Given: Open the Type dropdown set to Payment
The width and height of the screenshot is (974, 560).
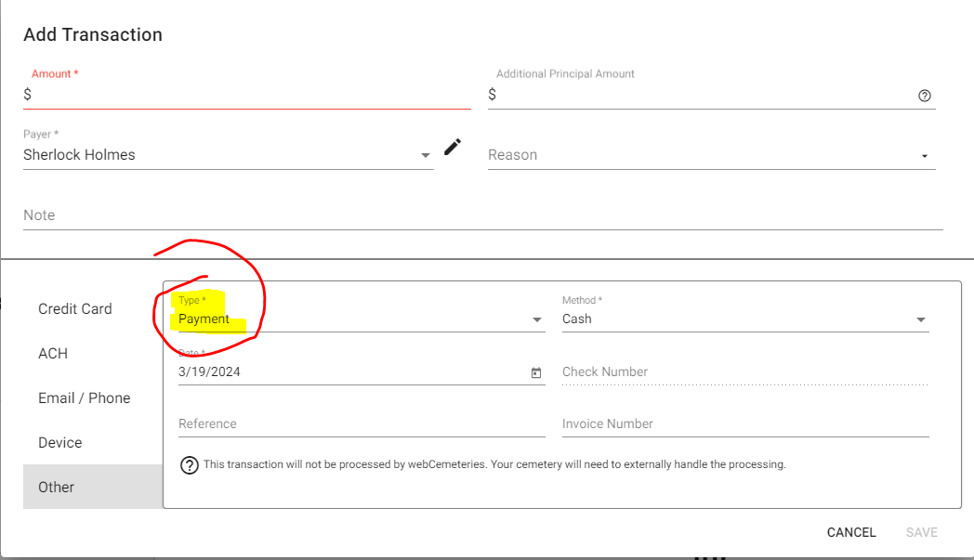Looking at the screenshot, I should (x=536, y=319).
